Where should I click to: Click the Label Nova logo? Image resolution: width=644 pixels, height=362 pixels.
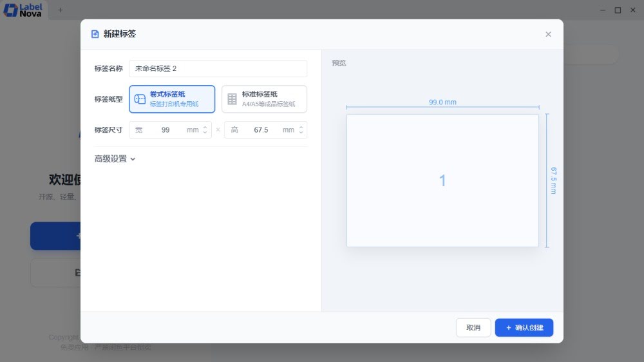click(x=23, y=10)
